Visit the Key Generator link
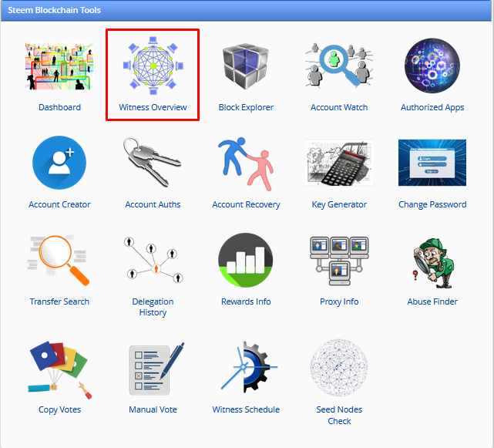 (x=339, y=204)
